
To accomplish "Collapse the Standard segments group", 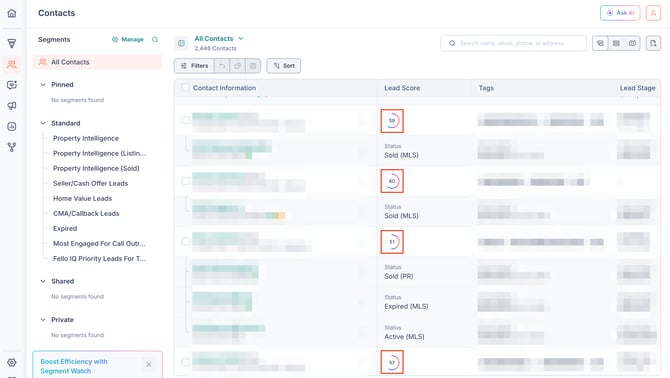I will [43, 123].
